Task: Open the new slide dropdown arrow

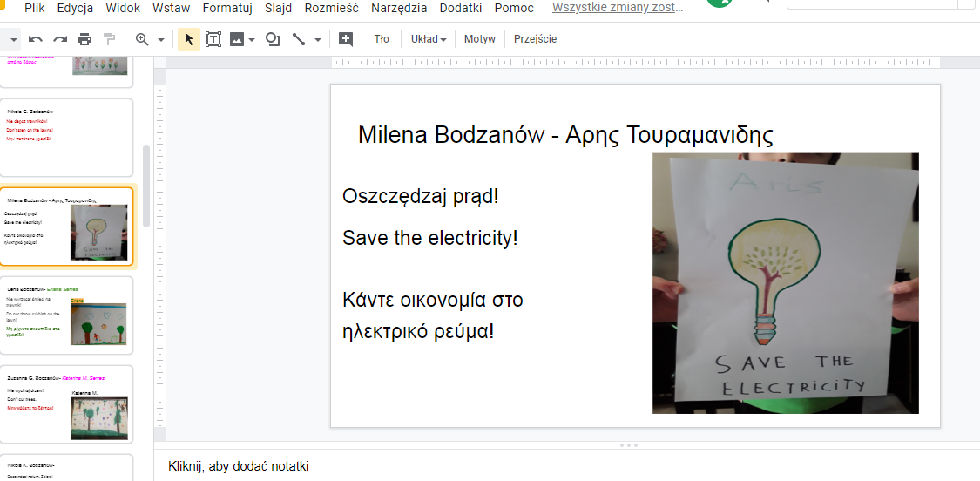Action: 15,39
